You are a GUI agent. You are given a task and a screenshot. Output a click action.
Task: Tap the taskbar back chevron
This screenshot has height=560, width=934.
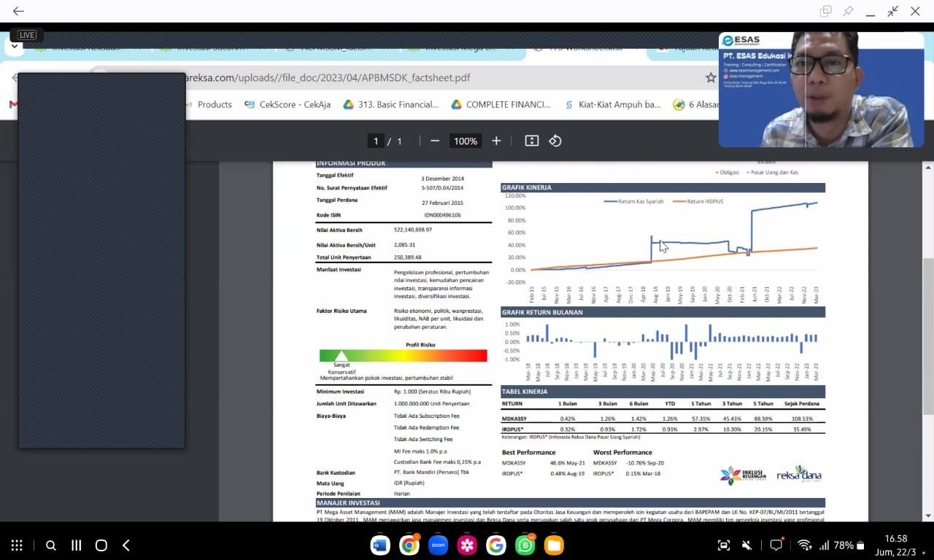click(x=126, y=545)
